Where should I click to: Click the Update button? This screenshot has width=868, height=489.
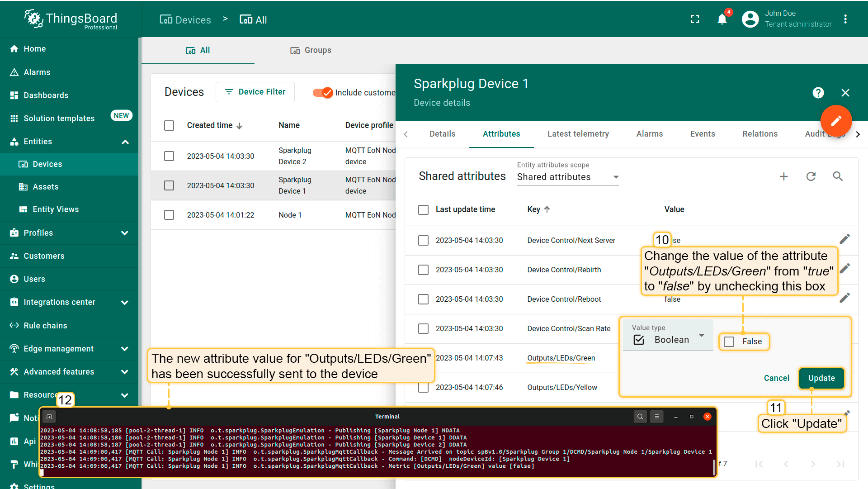tap(821, 378)
